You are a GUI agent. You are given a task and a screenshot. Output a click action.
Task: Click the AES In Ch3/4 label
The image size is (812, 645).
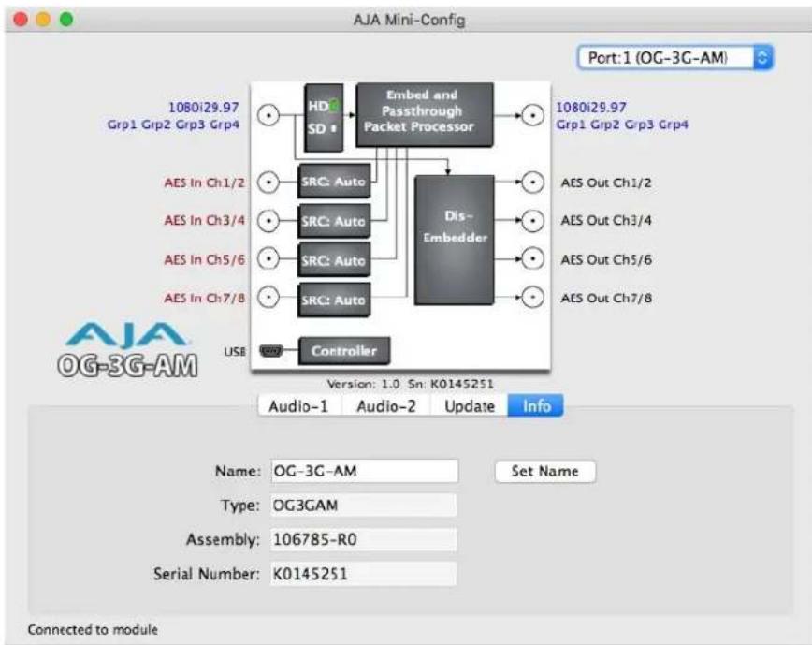[x=205, y=221]
